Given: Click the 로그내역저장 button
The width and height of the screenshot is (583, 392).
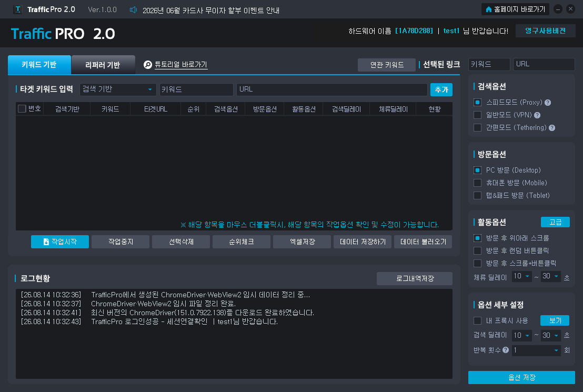Looking at the screenshot, I should point(415,278).
